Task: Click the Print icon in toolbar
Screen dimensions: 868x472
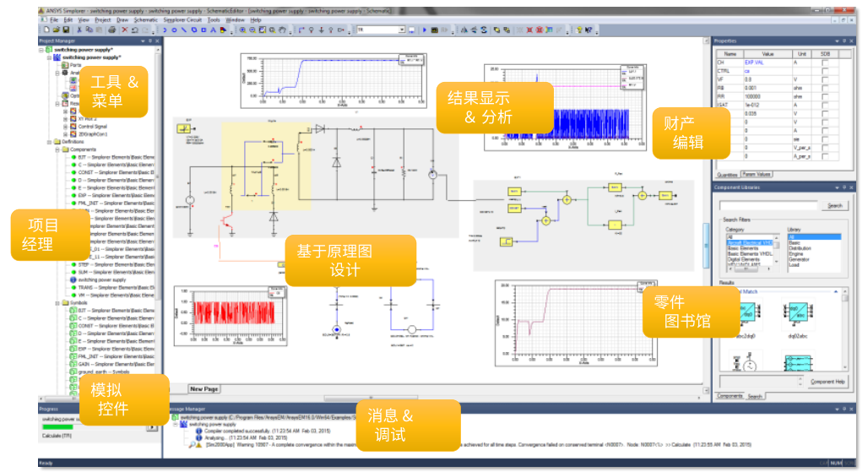Action: pyautogui.click(x=111, y=30)
